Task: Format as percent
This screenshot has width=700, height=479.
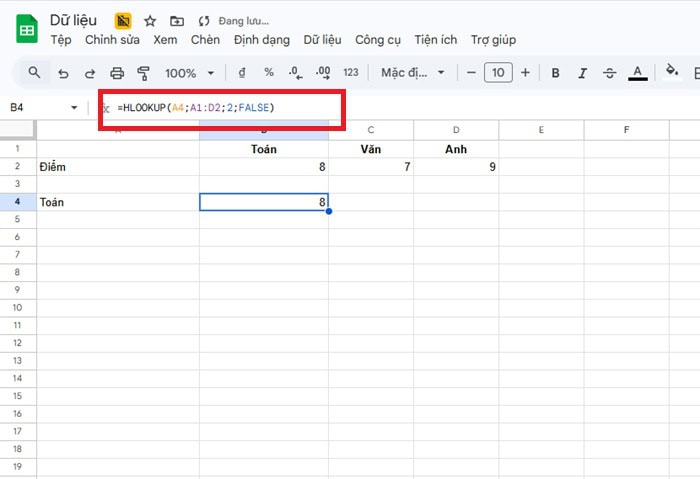Action: tap(268, 73)
